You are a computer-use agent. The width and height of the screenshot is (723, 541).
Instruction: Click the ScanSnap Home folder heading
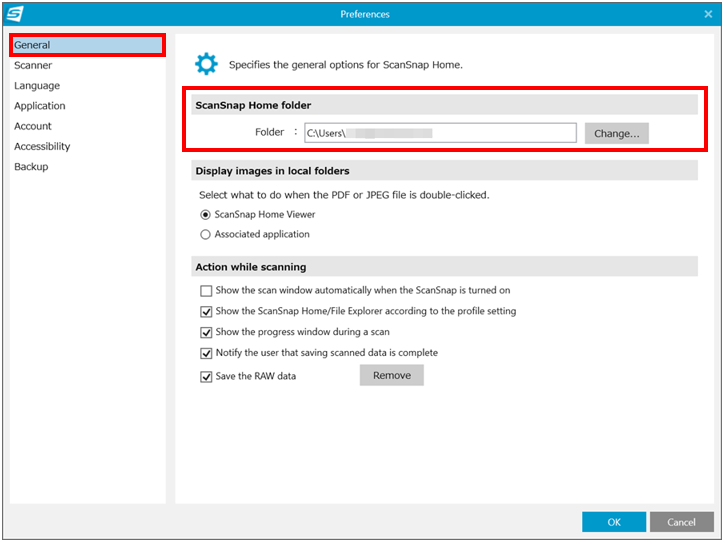coord(253,105)
